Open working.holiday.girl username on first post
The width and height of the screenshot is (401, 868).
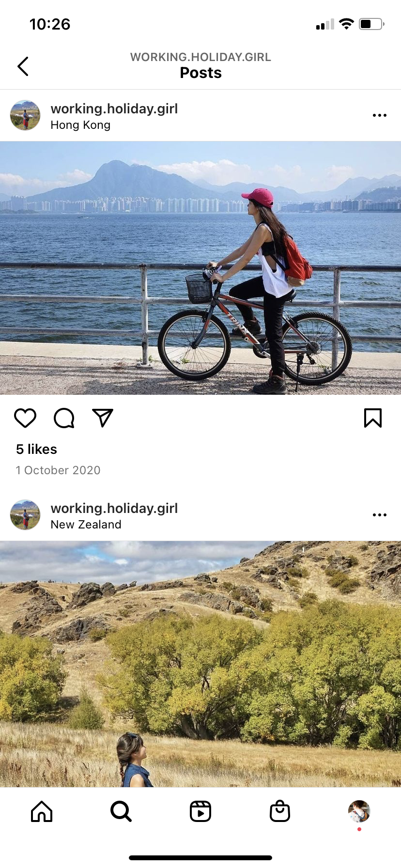click(x=114, y=108)
